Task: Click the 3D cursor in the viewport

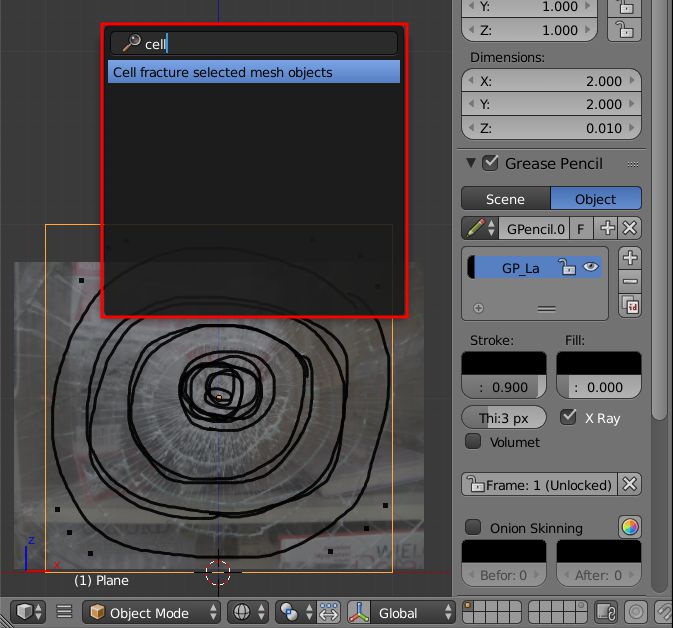Action: (218, 572)
